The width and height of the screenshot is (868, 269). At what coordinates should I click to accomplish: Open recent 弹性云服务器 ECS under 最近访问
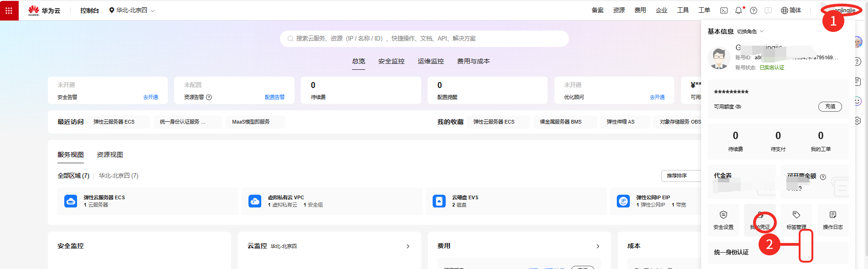click(119, 122)
